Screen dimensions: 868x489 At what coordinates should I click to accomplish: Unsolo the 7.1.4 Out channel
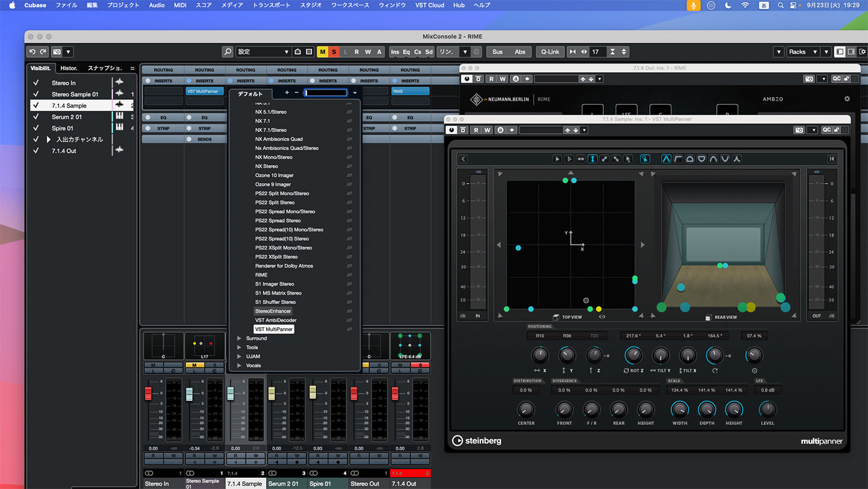[x=420, y=365]
